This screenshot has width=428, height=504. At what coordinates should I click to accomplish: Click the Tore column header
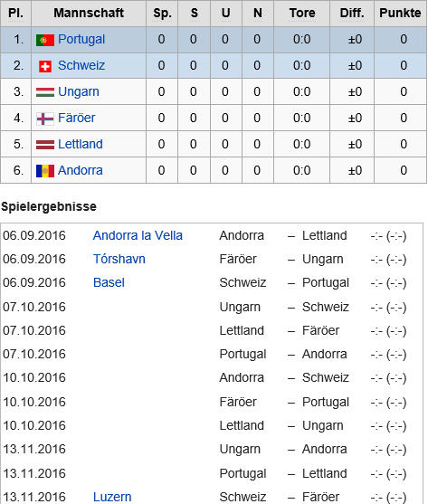coord(301,14)
